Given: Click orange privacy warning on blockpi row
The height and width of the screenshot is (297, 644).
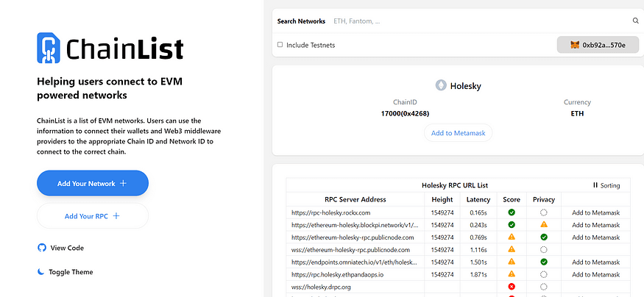Looking at the screenshot, I should [x=544, y=224].
